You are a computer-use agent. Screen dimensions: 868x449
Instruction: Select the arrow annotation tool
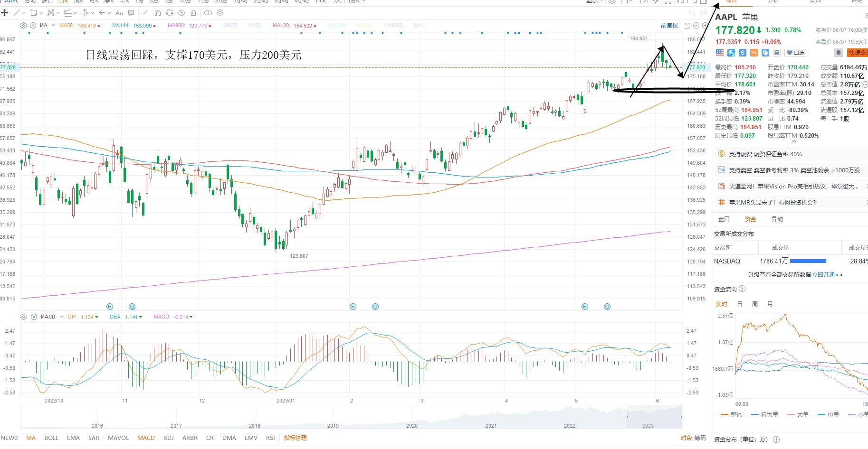[x=102, y=13]
